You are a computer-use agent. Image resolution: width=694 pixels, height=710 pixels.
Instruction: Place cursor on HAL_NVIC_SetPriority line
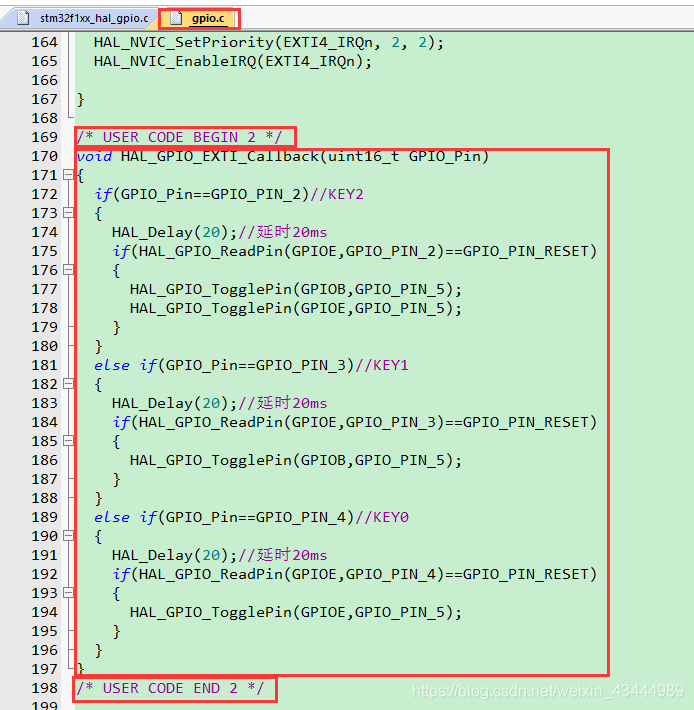(x=268, y=43)
